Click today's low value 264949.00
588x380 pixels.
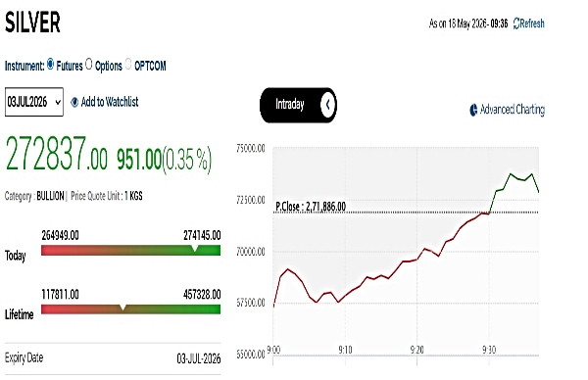[61, 235]
